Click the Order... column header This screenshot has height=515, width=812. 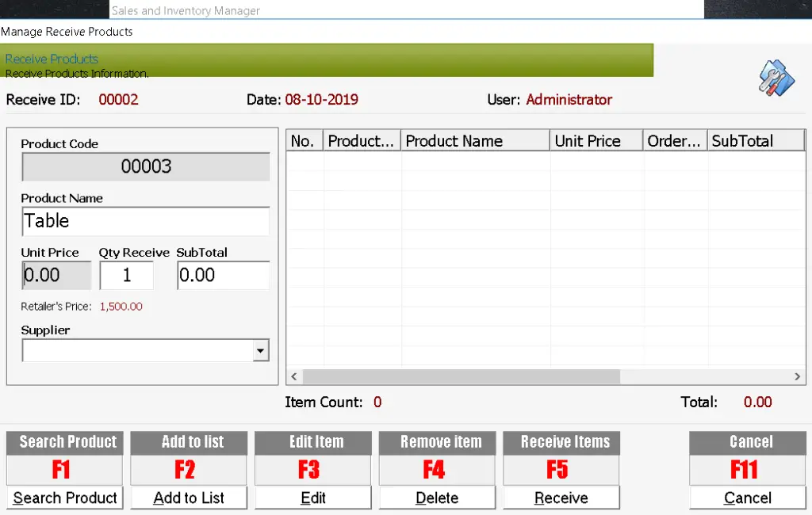click(x=676, y=141)
